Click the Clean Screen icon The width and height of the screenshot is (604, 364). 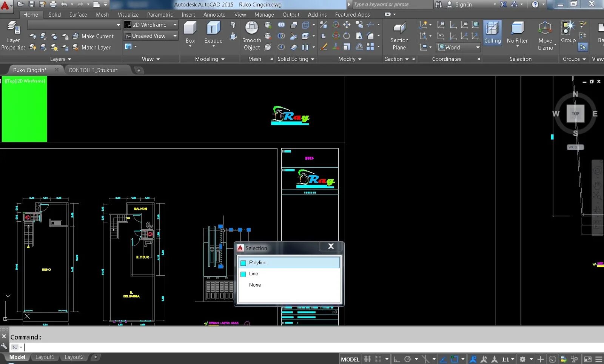pos(588,359)
